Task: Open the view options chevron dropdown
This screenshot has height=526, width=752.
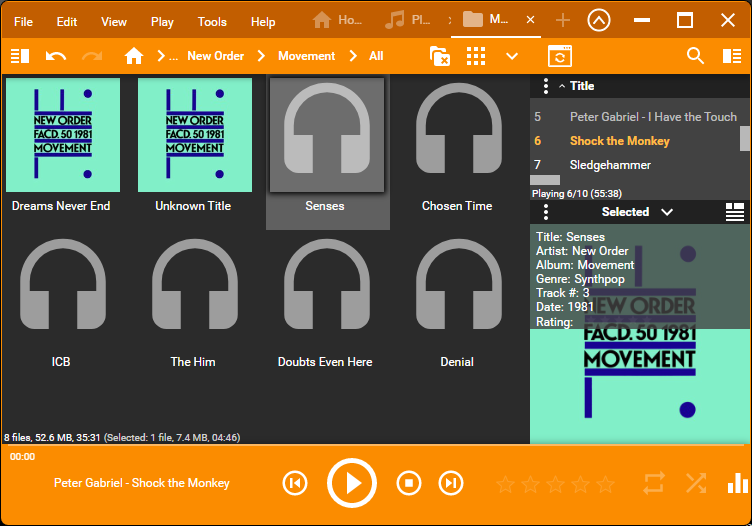Action: (x=512, y=56)
